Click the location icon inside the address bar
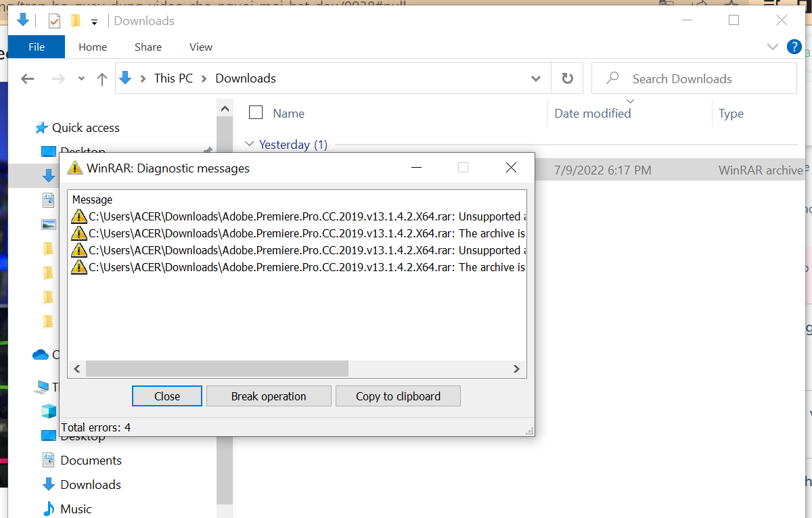 point(125,78)
